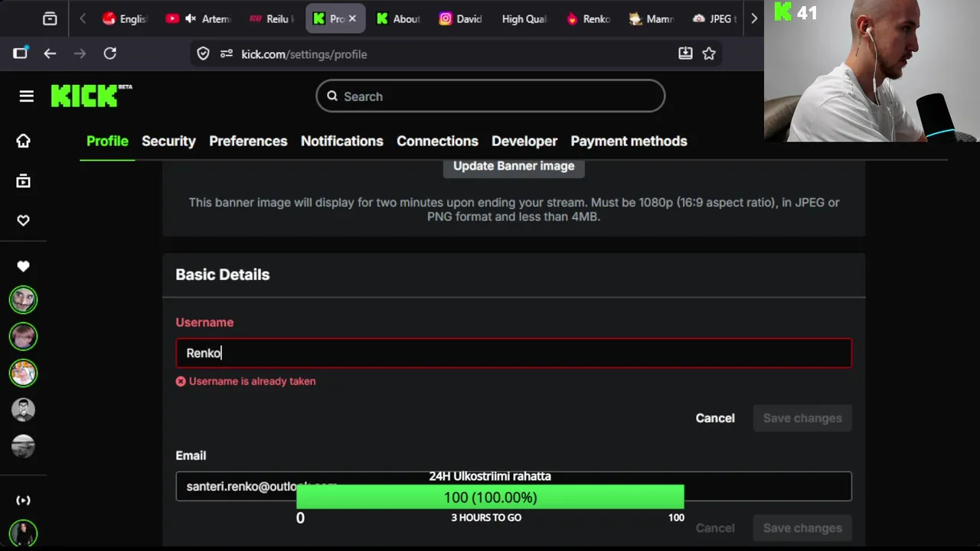Switch to the Payment methods tab
The image size is (980, 551).
[x=629, y=141]
